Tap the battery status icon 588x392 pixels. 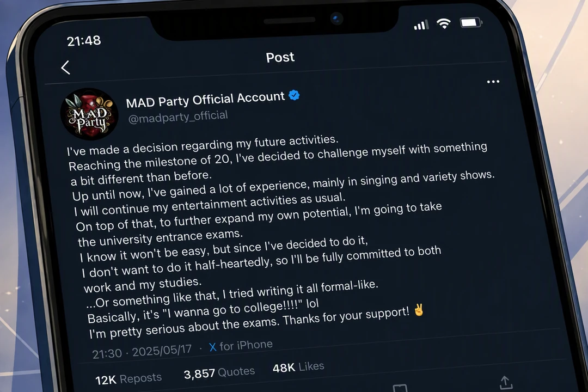point(471,23)
